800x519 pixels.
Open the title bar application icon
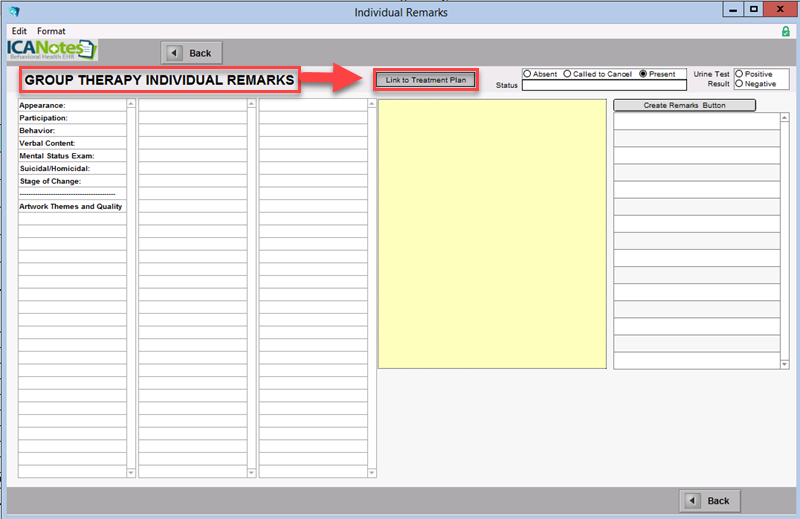click(14, 12)
